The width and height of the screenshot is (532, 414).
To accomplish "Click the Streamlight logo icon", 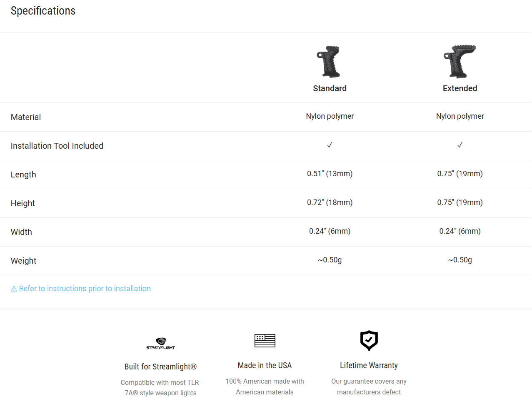I will (160, 344).
